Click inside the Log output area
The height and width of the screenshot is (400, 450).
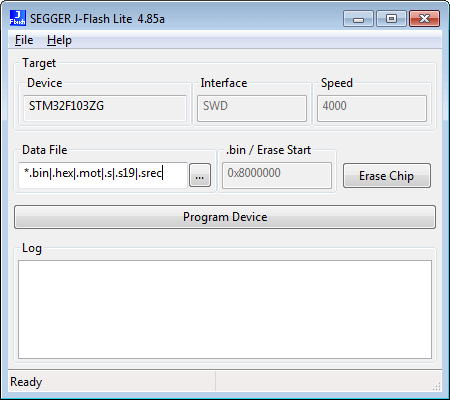click(x=225, y=310)
